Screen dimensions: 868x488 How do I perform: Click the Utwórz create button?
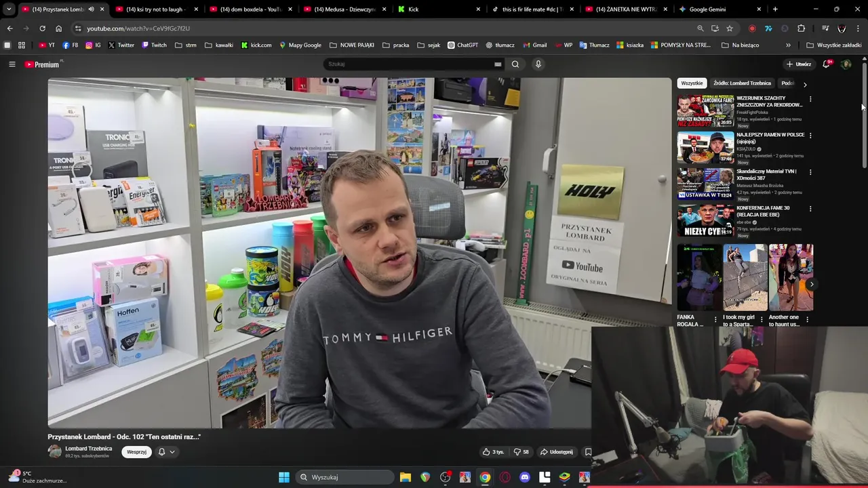click(x=799, y=64)
